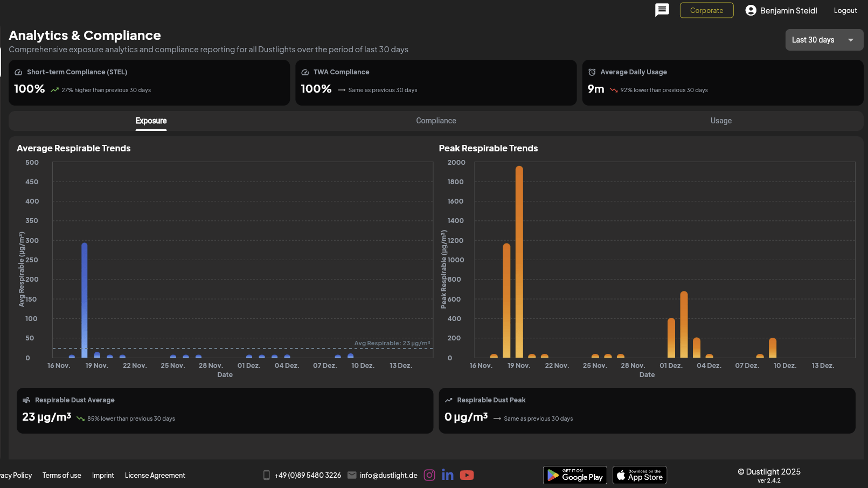The height and width of the screenshot is (488, 868).
Task: Open the Dustlight Instagram page
Action: pos(429,475)
